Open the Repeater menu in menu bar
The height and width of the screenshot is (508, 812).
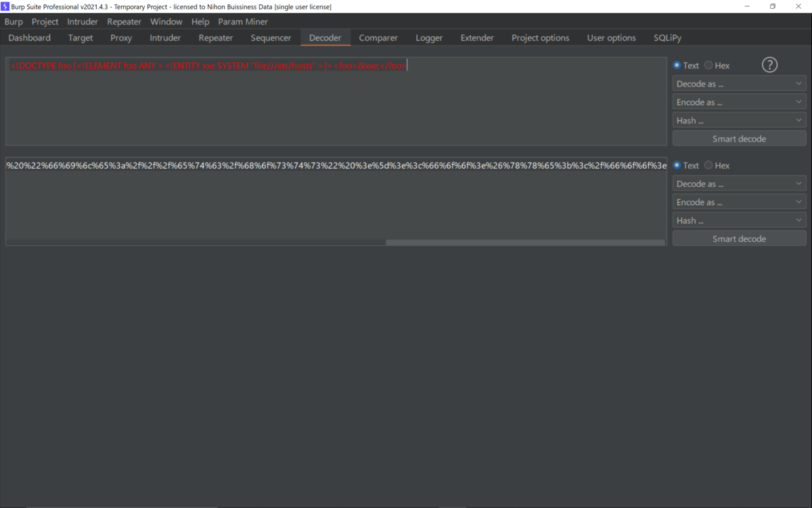(x=125, y=22)
